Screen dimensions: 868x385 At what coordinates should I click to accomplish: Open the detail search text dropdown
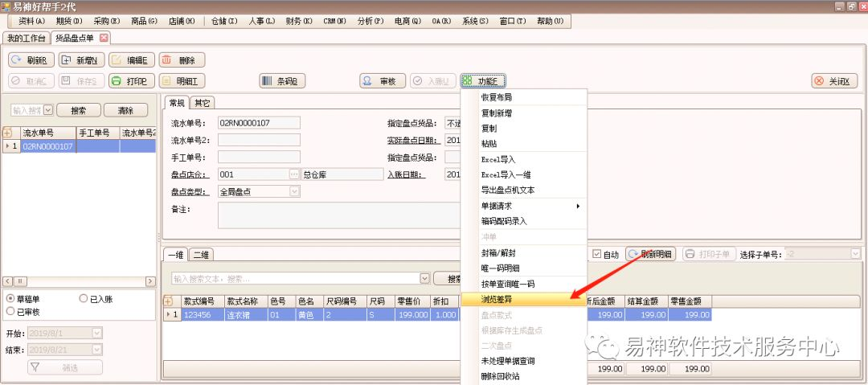point(425,278)
